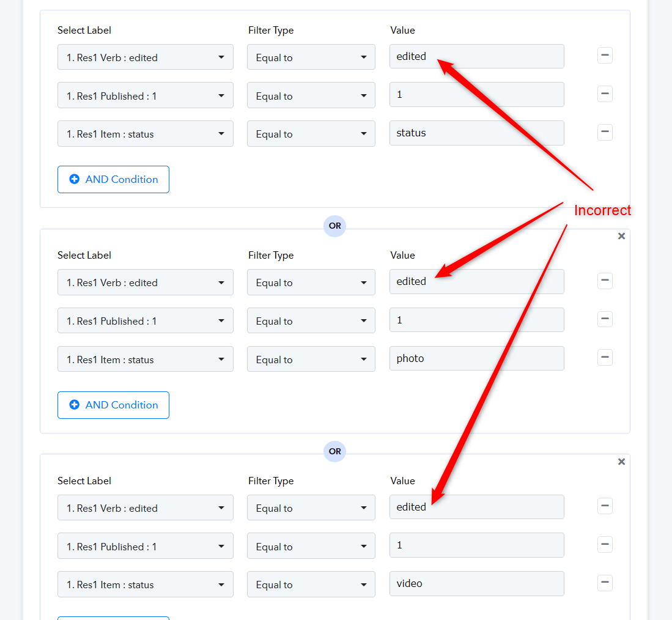Remove second group's 'edited' condition row
Screen dimensions: 672x620
coord(605,281)
